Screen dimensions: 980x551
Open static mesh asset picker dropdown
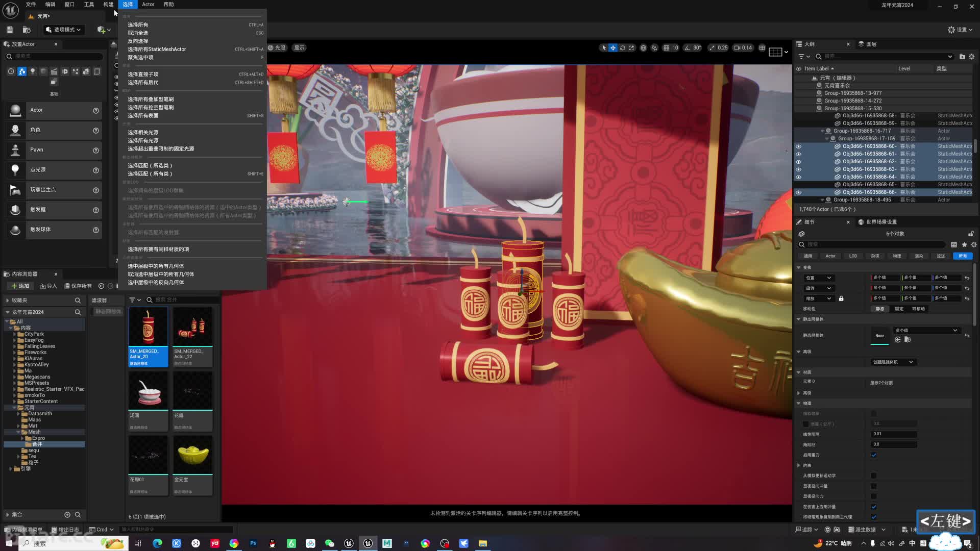[926, 331]
